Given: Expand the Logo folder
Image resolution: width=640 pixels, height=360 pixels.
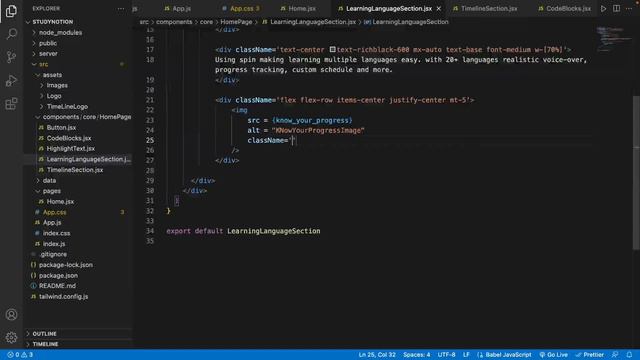Looking at the screenshot, I should pos(54,96).
